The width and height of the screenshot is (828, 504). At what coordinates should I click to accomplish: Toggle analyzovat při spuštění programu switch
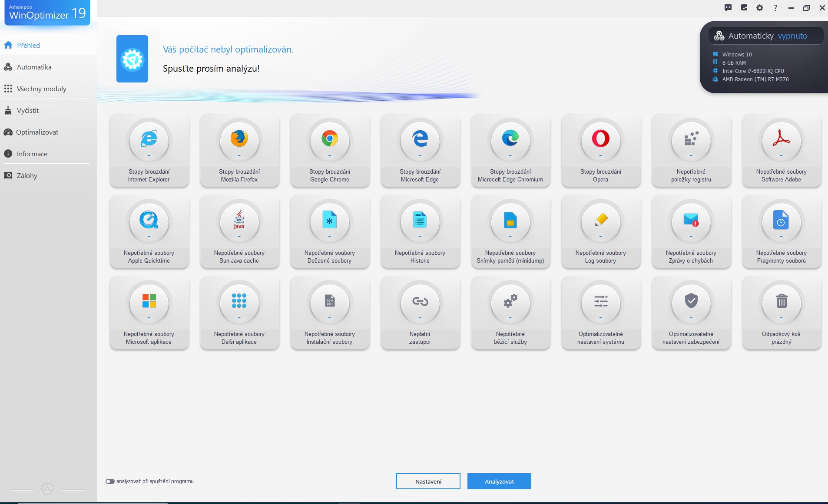[110, 481]
